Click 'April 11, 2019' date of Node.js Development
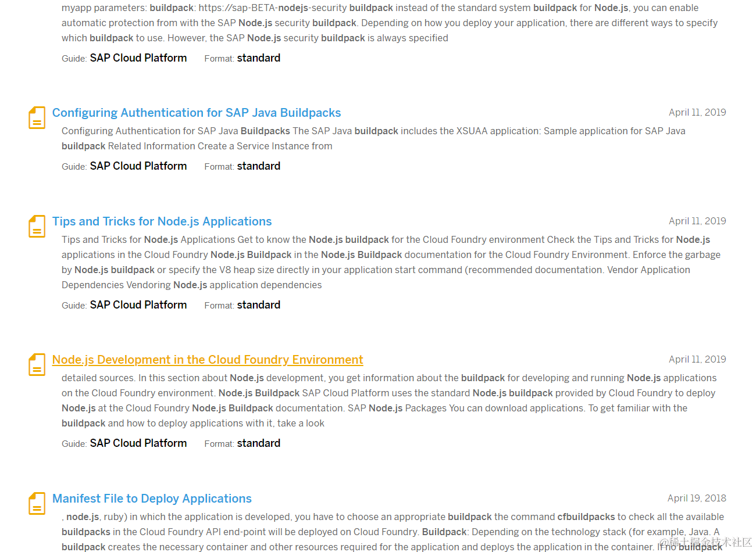 pos(697,359)
